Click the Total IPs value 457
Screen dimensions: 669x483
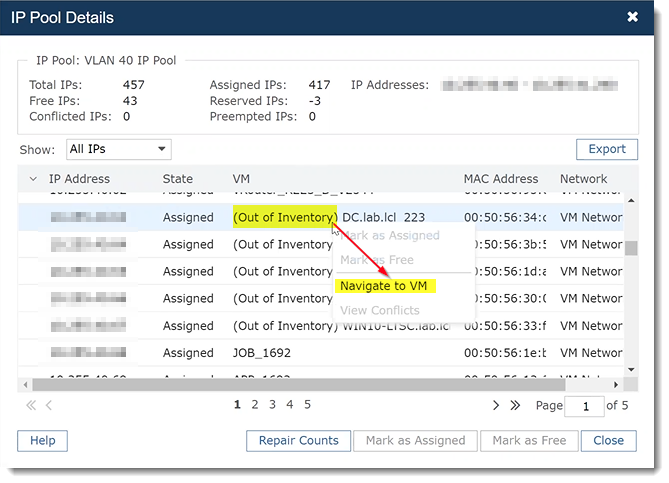pyautogui.click(x=134, y=85)
